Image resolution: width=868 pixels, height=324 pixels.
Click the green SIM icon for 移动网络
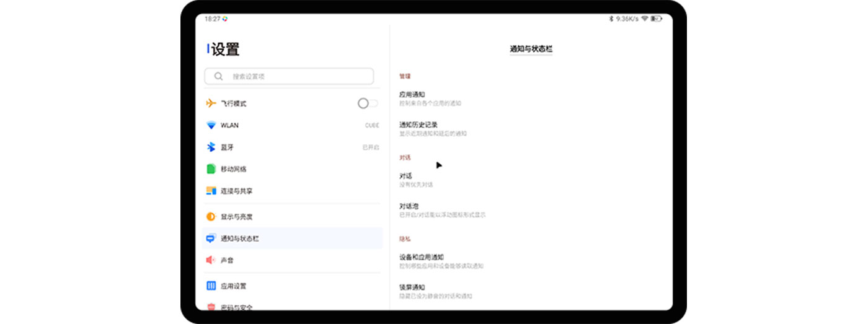(211, 169)
